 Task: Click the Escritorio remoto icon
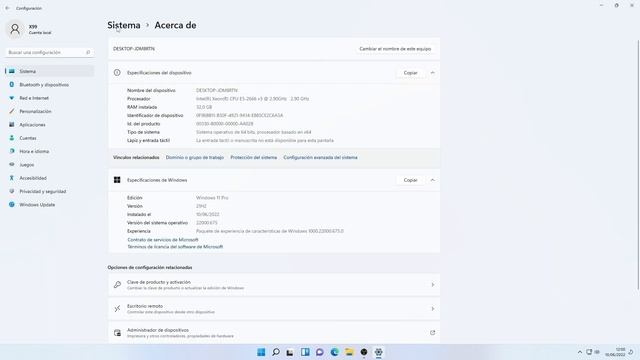[117, 309]
